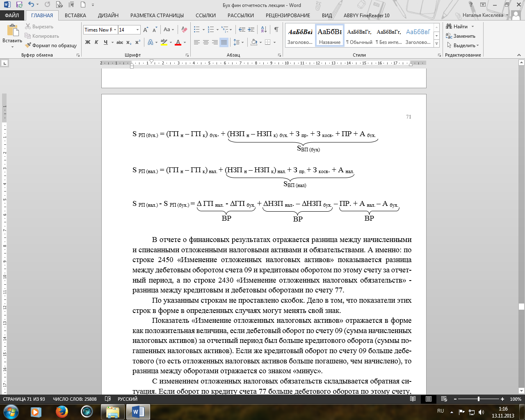The height and width of the screenshot is (420, 525).
Task: Redo the last undone action
Action: click(x=47, y=5)
